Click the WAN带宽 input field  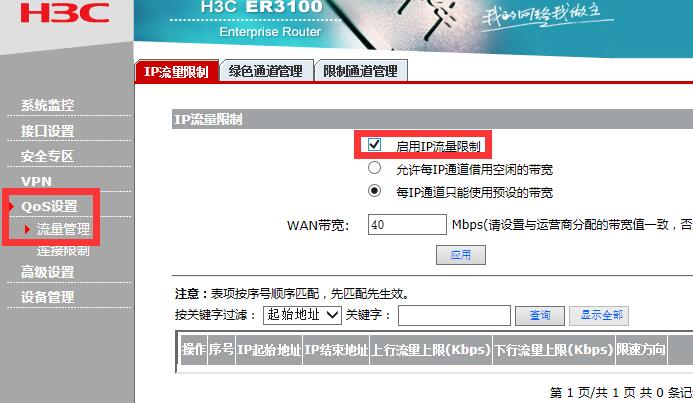[407, 224]
